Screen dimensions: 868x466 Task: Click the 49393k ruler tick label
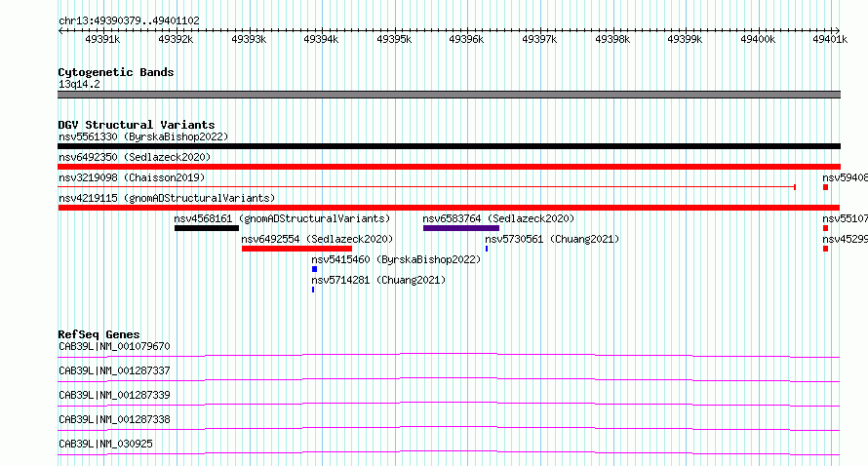(249, 39)
